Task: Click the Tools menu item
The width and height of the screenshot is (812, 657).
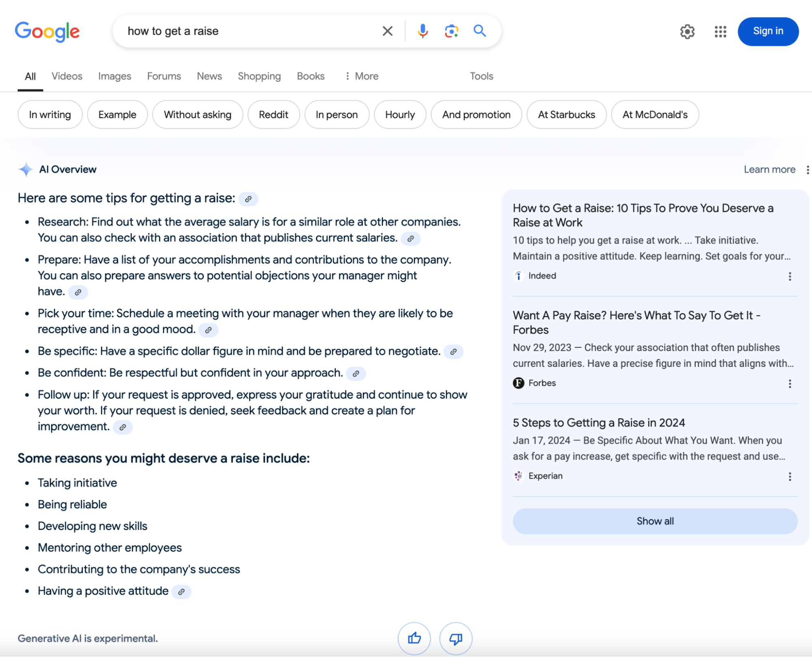Action: click(481, 76)
